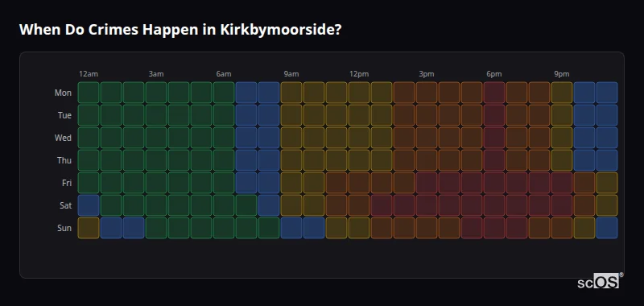Click the '6am' column label

(224, 74)
